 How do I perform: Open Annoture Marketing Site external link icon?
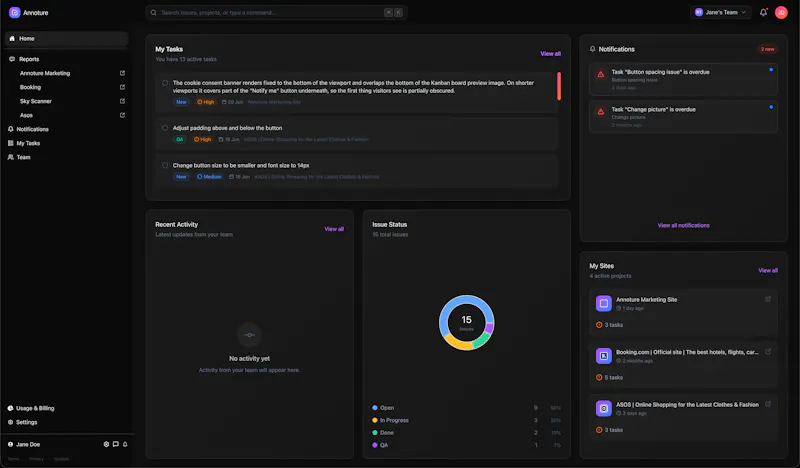768,299
